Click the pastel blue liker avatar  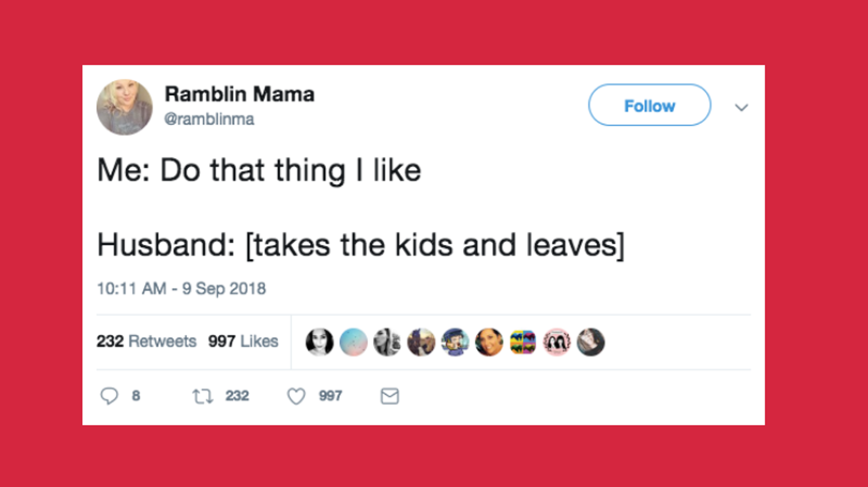pyautogui.click(x=353, y=342)
